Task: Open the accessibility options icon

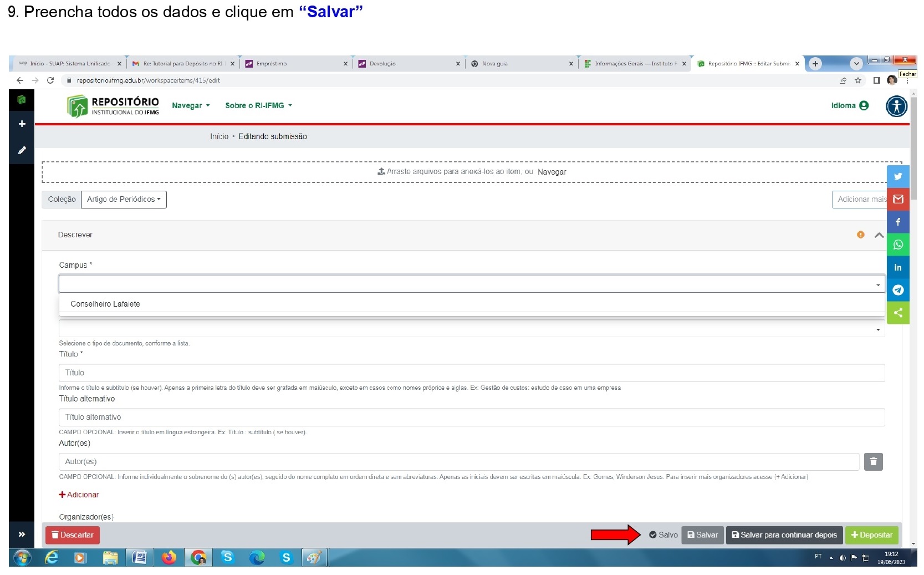Action: coord(896,106)
